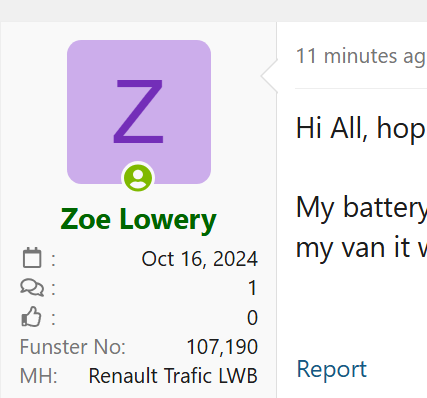Click the large purple Z letter
Viewport: 427px width, 398px height.
(x=138, y=111)
